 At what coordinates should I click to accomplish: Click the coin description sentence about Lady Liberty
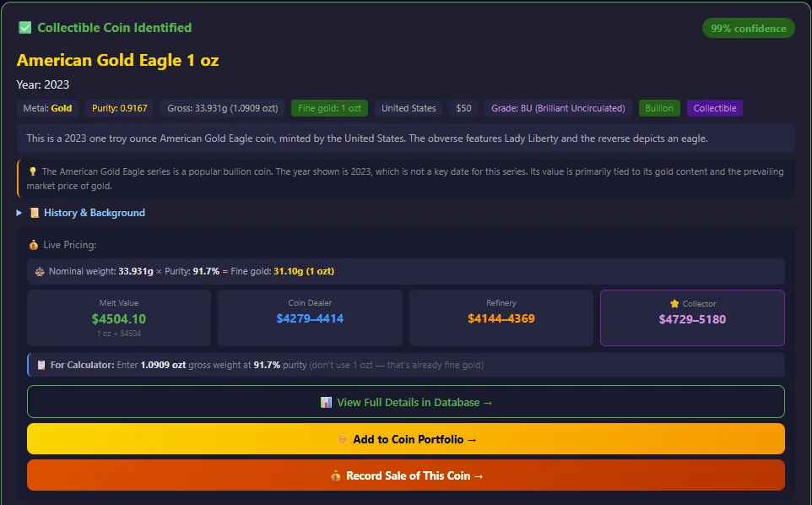[367, 138]
